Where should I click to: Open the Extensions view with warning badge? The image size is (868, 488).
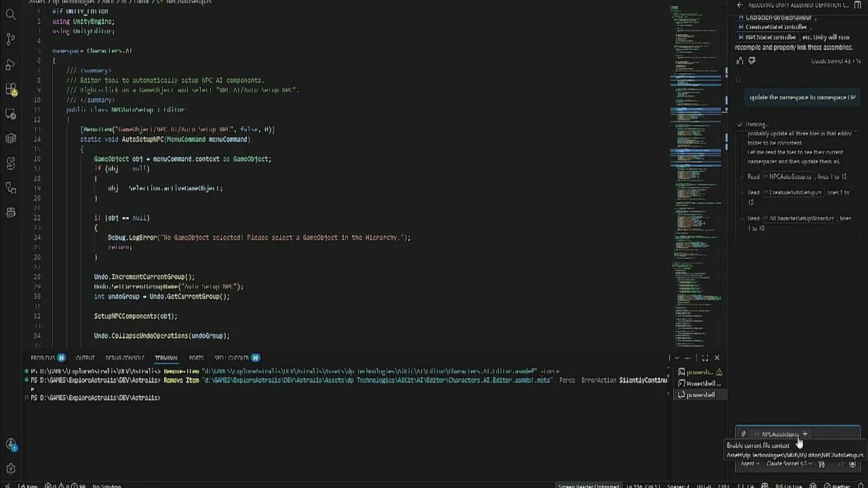(11, 89)
